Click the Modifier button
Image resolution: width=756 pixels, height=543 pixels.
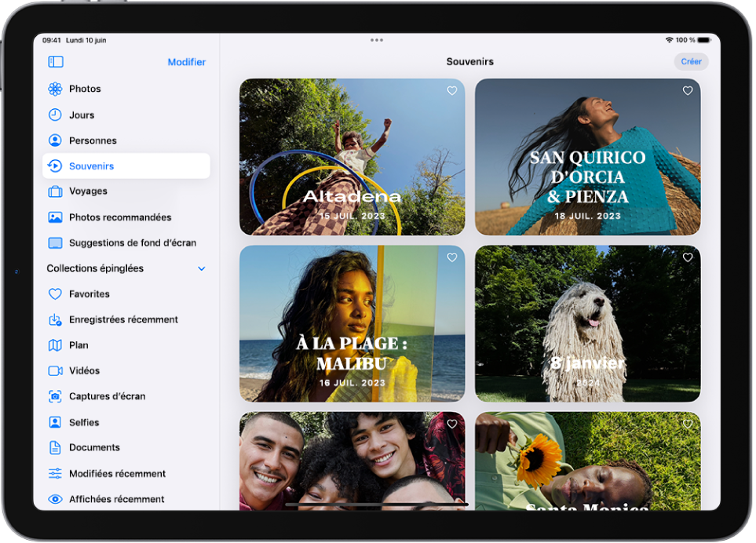point(186,61)
